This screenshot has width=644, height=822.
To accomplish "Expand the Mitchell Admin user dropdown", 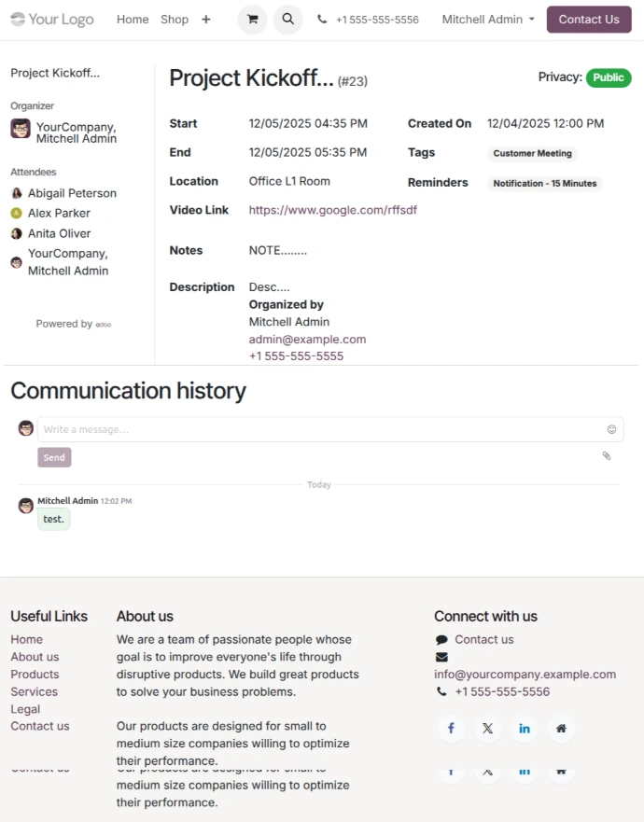I will tap(488, 20).
